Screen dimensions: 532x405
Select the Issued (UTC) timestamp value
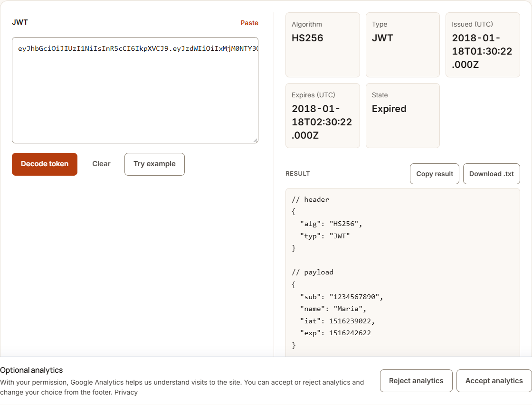point(482,51)
